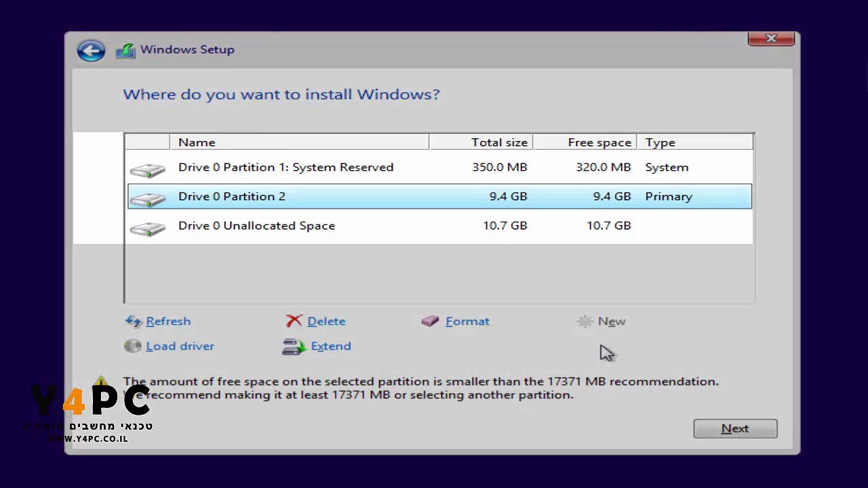Click the 350.0 MB total size cell
This screenshot has width=868, height=488.
(500, 167)
